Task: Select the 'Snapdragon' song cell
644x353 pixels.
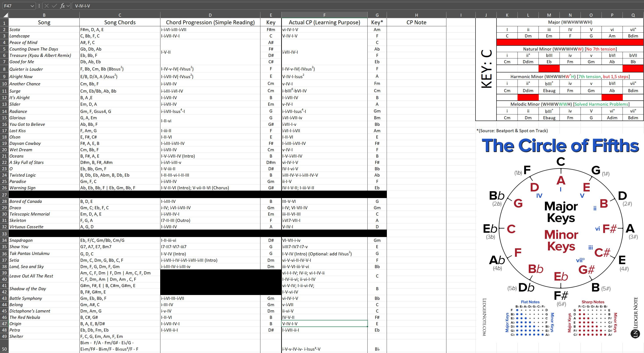Action: point(44,240)
